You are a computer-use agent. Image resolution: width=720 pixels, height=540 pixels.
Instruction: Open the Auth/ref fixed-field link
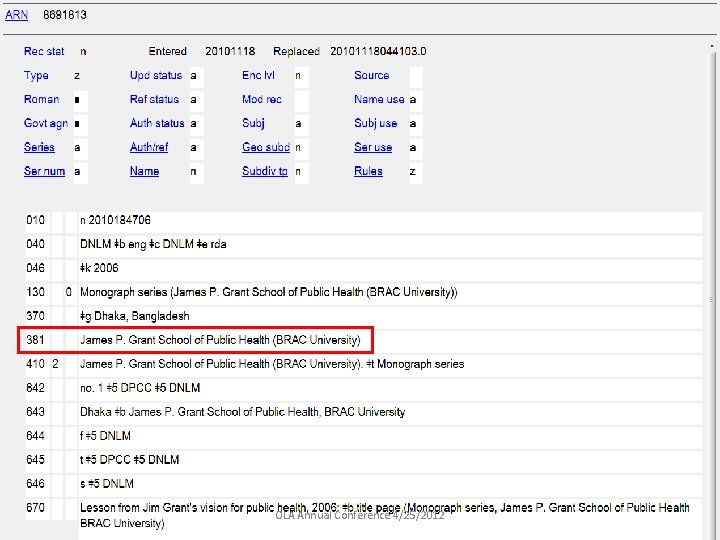point(149,147)
